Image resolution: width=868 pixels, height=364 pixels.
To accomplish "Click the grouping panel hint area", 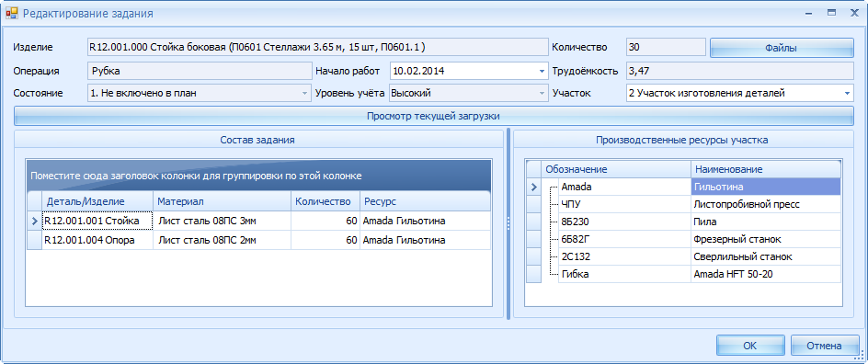I will [258, 176].
